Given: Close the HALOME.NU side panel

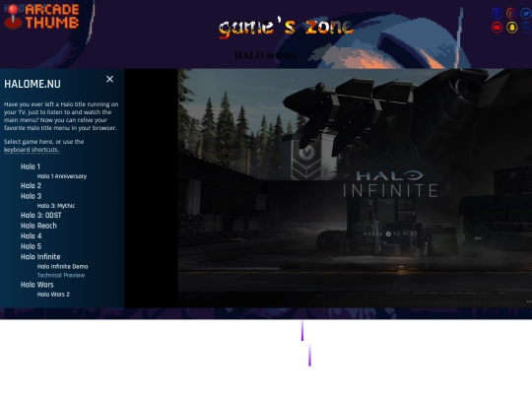Looking at the screenshot, I should pos(109,79).
